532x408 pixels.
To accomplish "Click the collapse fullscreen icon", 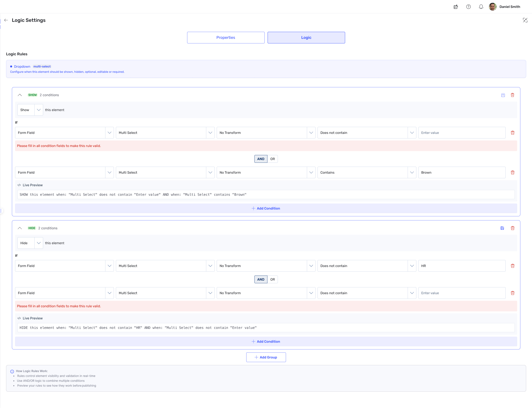I will coord(525,20).
